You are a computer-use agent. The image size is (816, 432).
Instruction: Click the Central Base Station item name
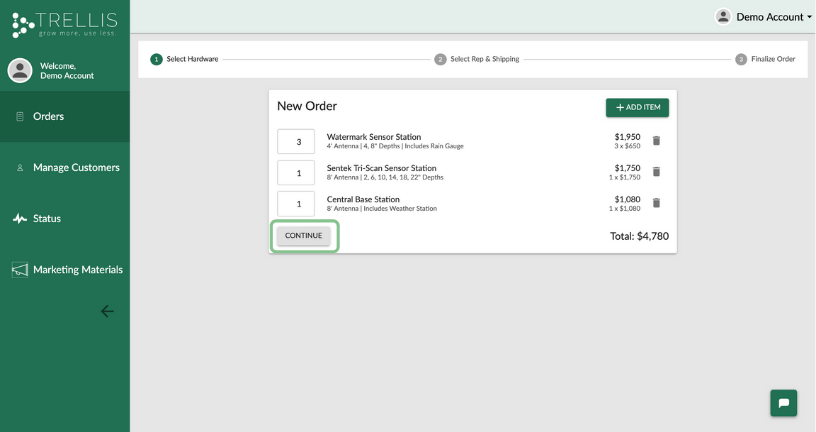(x=363, y=199)
